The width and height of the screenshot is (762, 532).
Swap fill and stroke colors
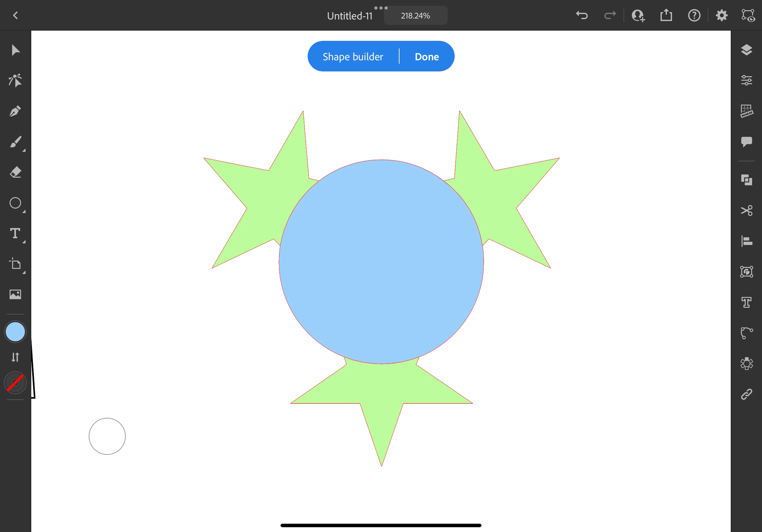15,357
